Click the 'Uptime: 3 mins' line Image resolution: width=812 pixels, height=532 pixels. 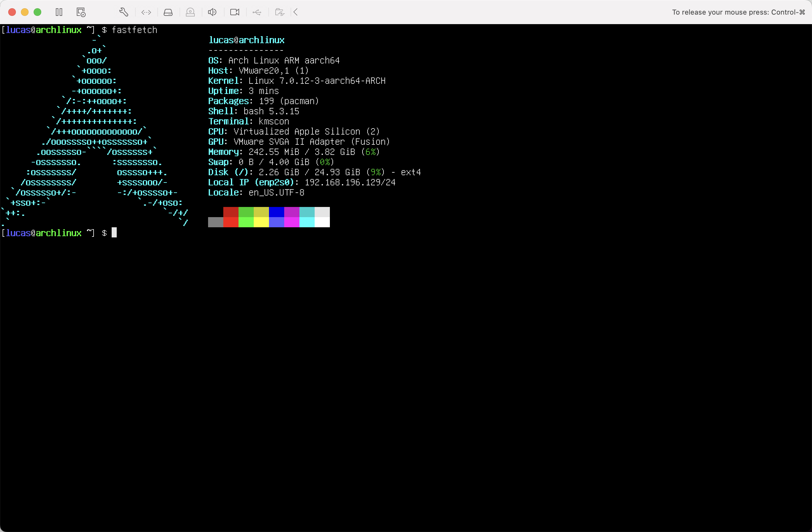coord(244,91)
